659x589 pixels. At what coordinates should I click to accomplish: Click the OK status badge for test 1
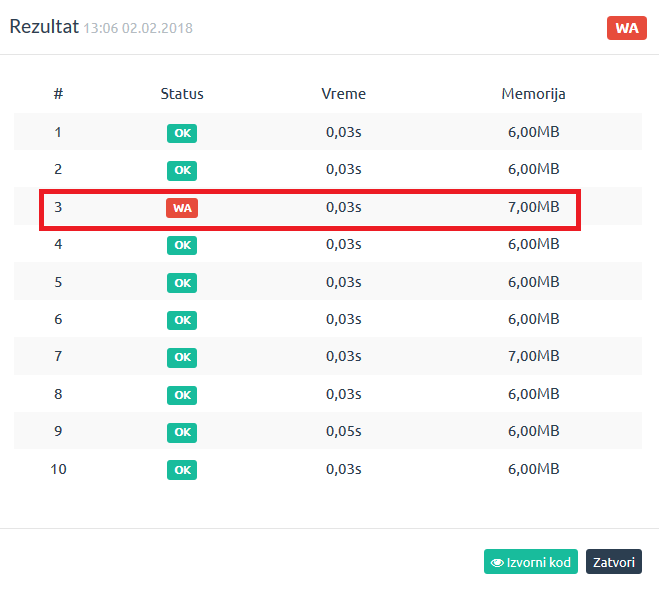point(182,132)
